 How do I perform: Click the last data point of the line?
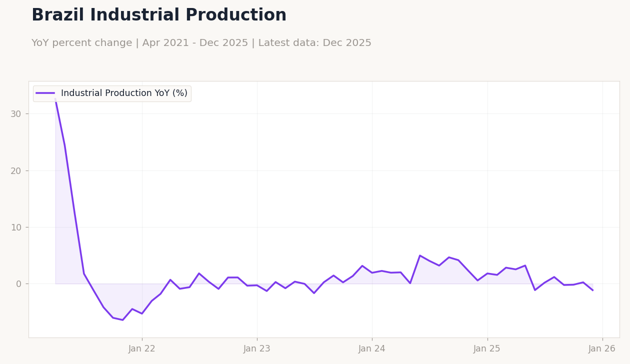pos(593,290)
